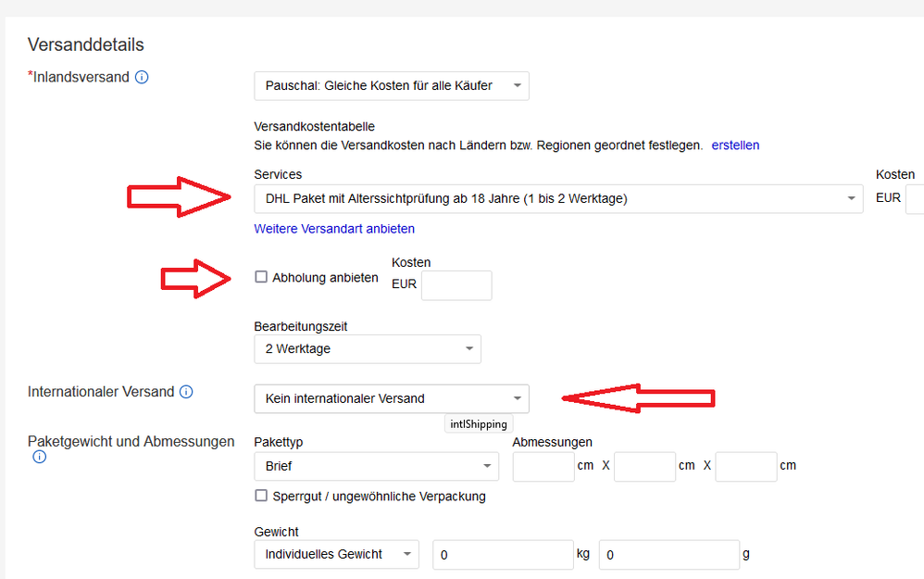This screenshot has height=579, width=924.
Task: Click the third Abmessungen cm field
Action: coord(745,467)
